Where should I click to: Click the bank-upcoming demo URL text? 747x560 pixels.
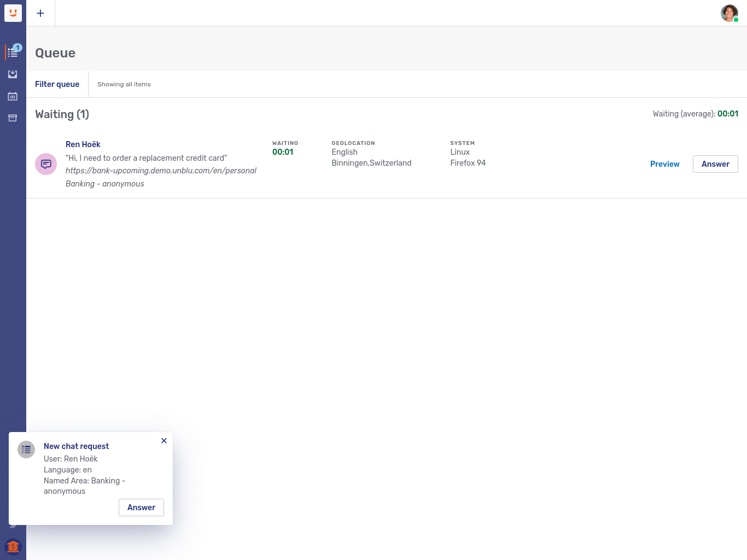tap(161, 171)
